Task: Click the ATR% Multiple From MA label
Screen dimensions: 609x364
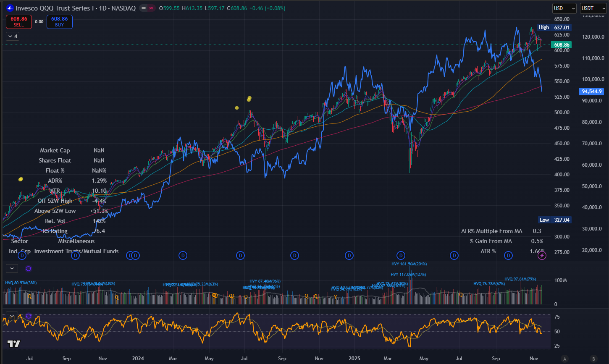Action: (492, 231)
